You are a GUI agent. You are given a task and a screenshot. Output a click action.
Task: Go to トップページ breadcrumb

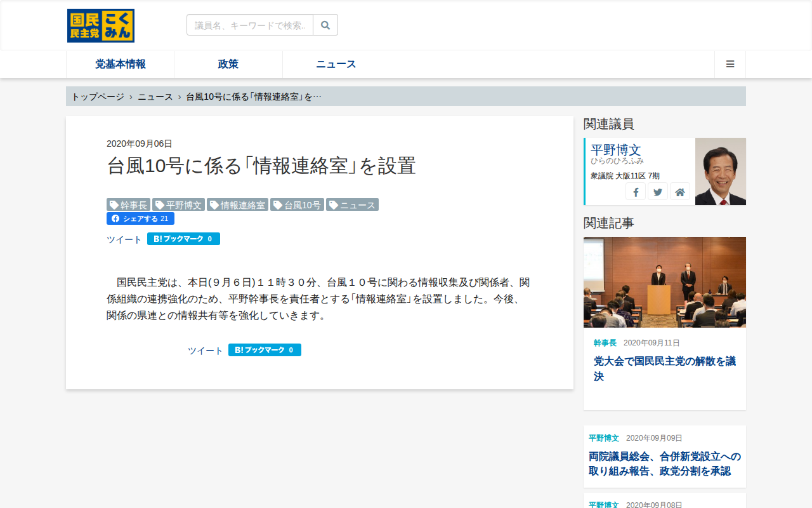coord(98,97)
